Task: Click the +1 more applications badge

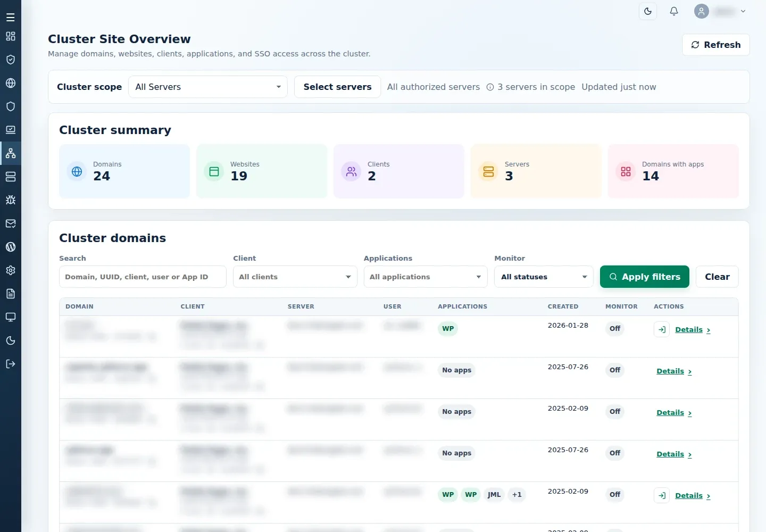Action: [x=517, y=495]
